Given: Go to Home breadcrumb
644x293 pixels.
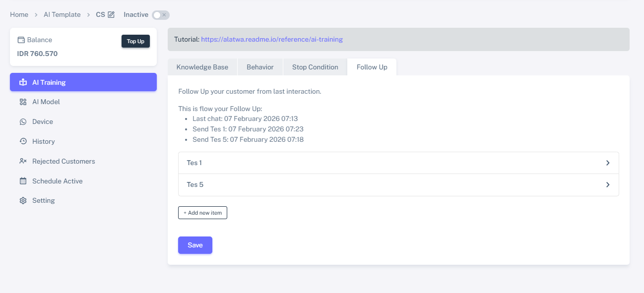Looking at the screenshot, I should coord(19,15).
